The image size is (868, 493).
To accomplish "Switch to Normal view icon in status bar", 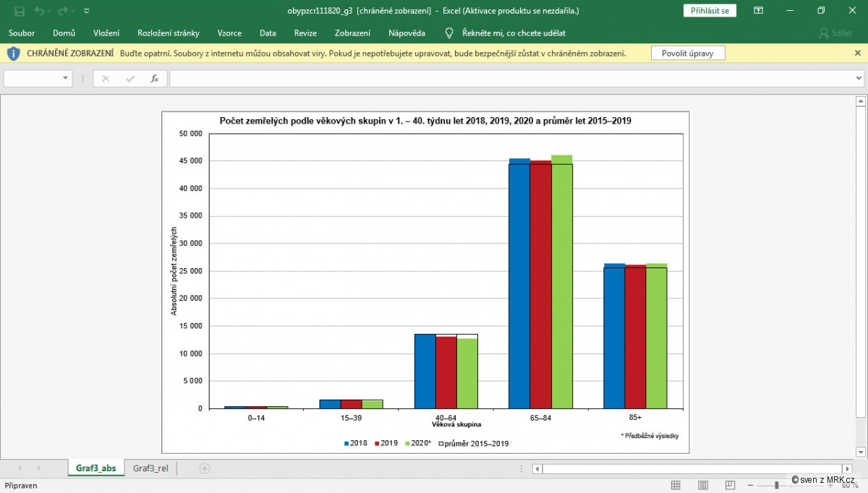I will pos(676,485).
